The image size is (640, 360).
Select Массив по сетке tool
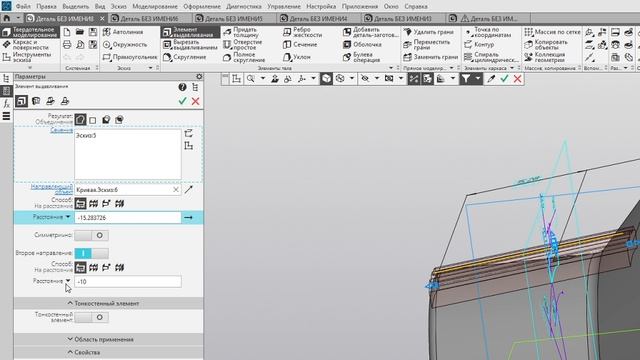pyautogui.click(x=552, y=32)
